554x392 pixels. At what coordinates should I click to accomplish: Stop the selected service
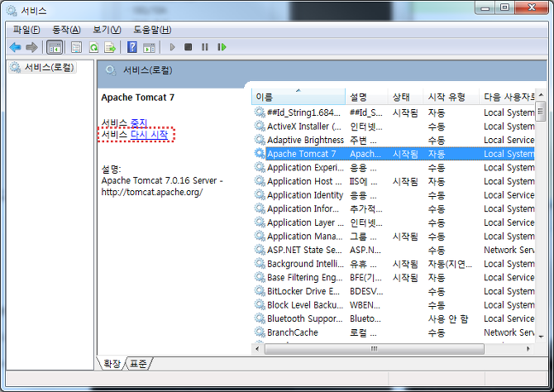point(188,47)
